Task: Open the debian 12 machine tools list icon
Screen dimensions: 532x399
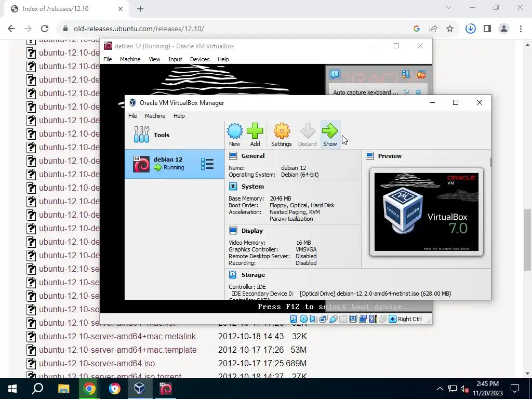Action: (207, 164)
